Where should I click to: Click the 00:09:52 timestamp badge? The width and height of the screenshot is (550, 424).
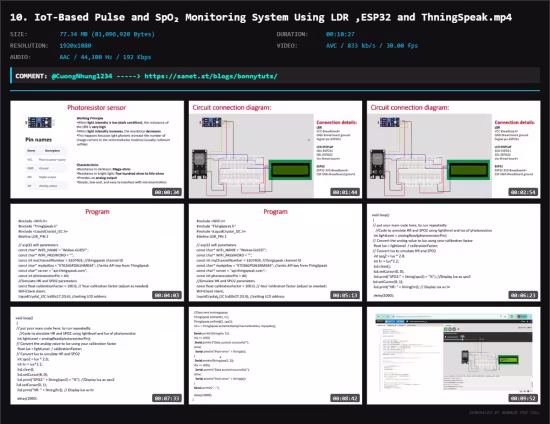point(524,398)
